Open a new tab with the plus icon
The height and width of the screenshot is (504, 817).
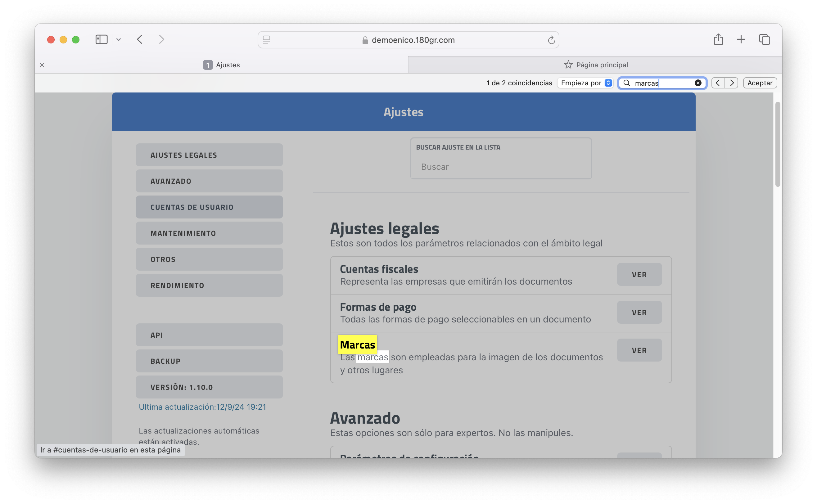tap(741, 40)
